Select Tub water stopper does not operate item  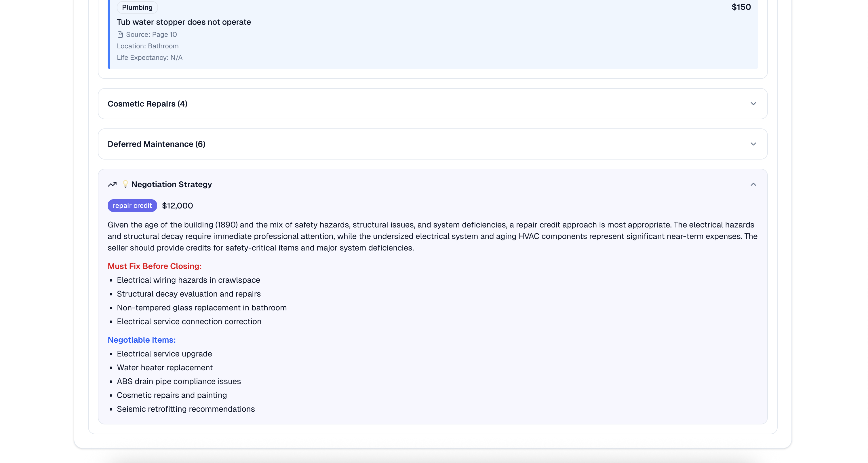(x=184, y=22)
